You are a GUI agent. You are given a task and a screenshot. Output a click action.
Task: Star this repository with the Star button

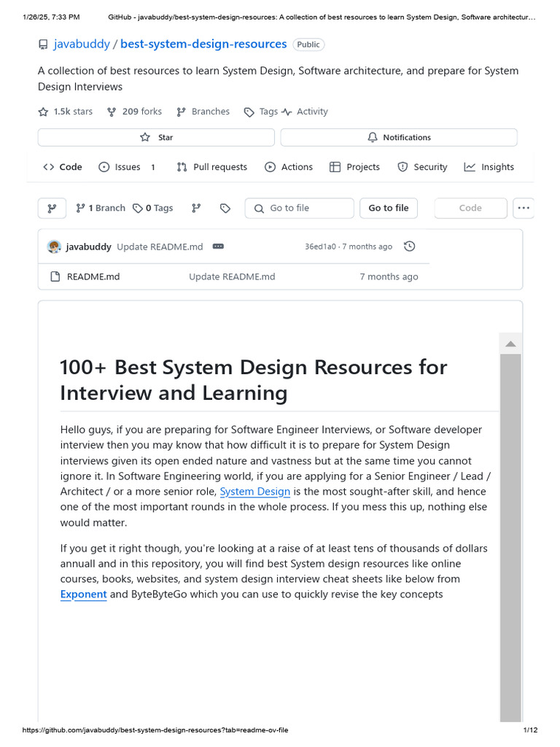pos(156,137)
